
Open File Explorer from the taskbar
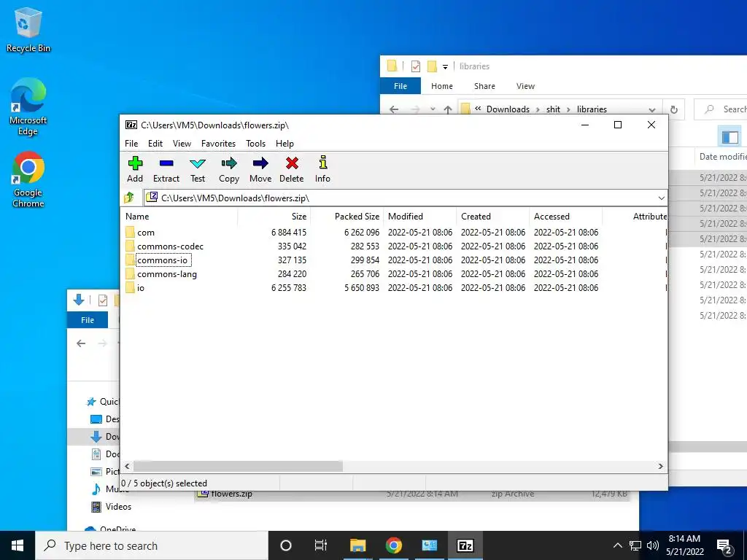pyautogui.click(x=357, y=545)
